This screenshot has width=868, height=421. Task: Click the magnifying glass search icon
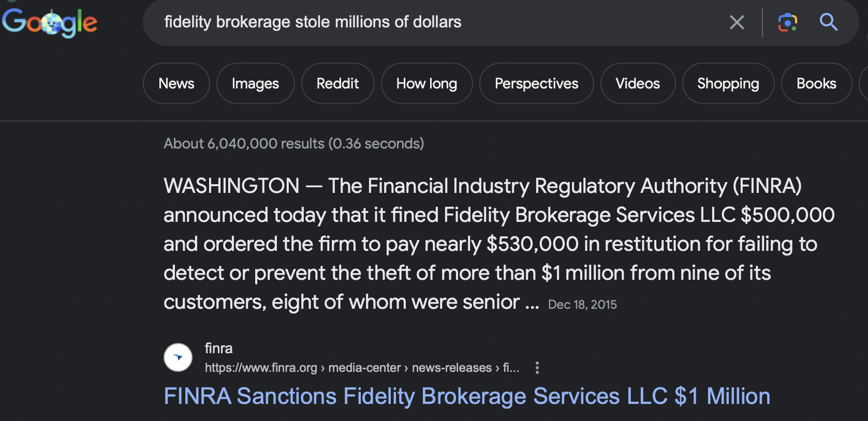[828, 22]
